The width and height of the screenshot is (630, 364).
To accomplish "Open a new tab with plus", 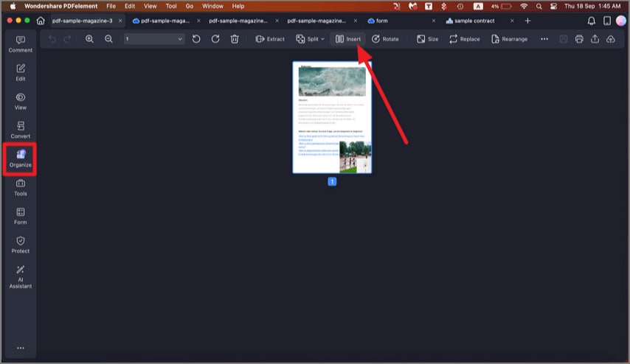I will 527,21.
